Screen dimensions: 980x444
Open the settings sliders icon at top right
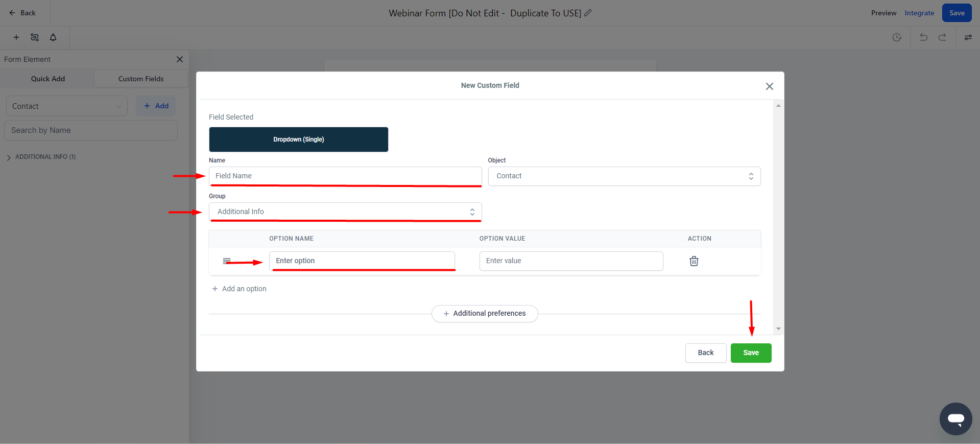968,37
